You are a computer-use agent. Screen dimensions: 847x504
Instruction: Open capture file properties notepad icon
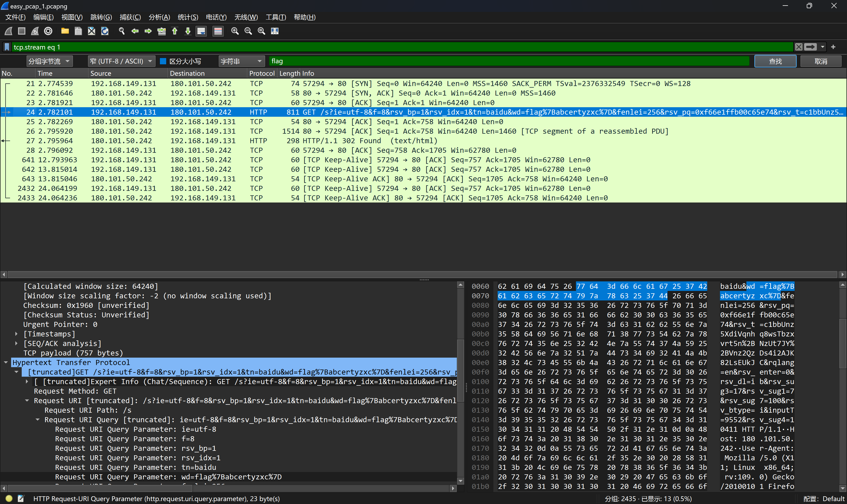pos(21,498)
